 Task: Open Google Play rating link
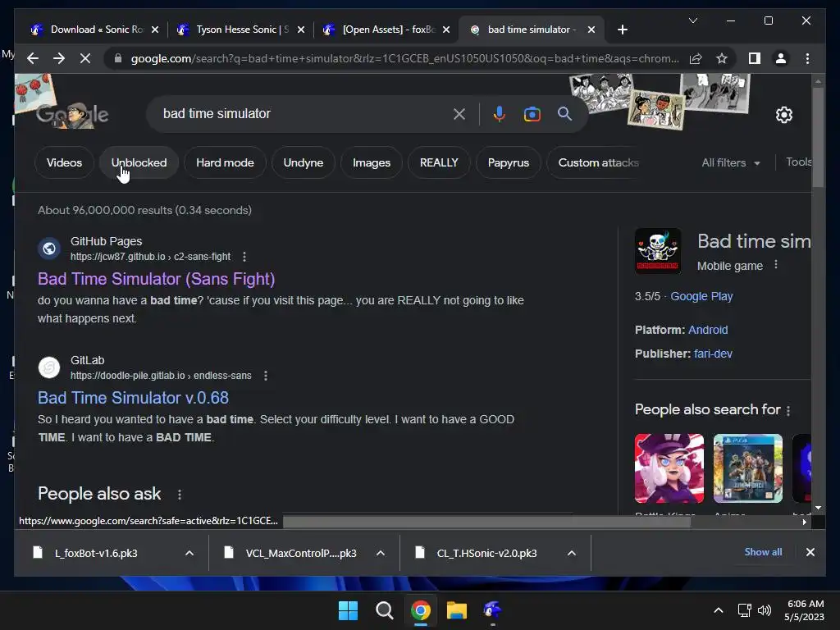click(x=701, y=296)
